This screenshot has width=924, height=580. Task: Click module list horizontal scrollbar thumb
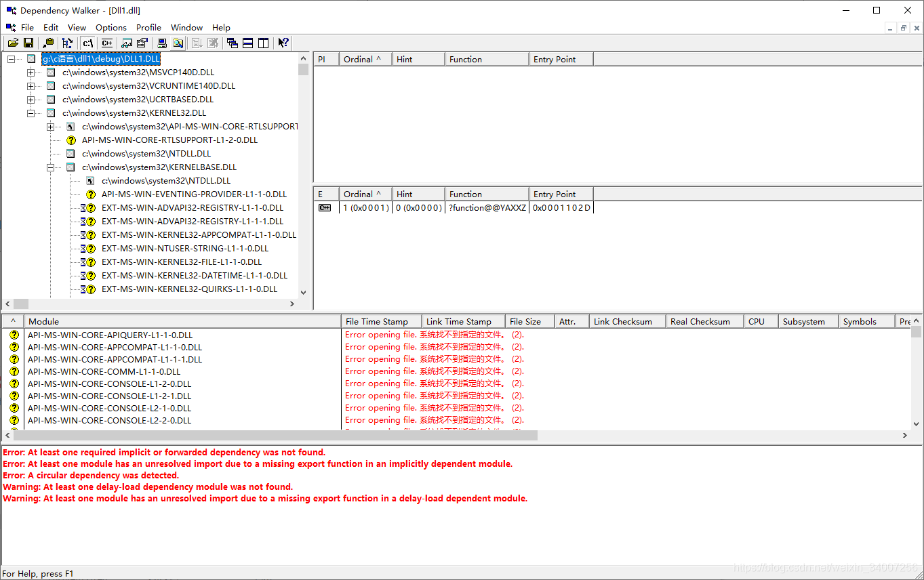point(275,436)
